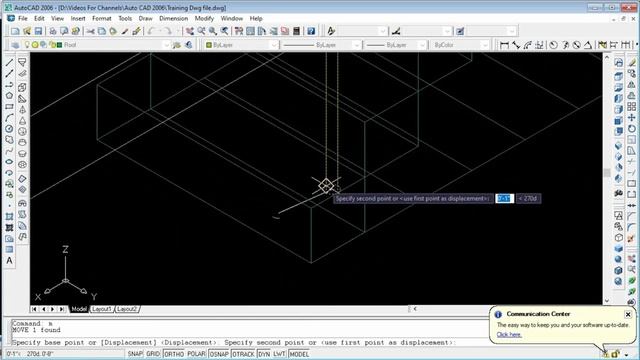
Task: Select the Arc tool
Action: pyautogui.click(x=9, y=118)
